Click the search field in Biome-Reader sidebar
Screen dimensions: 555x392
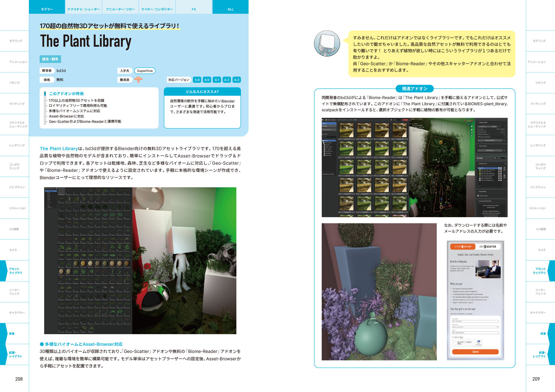[x=329, y=137]
